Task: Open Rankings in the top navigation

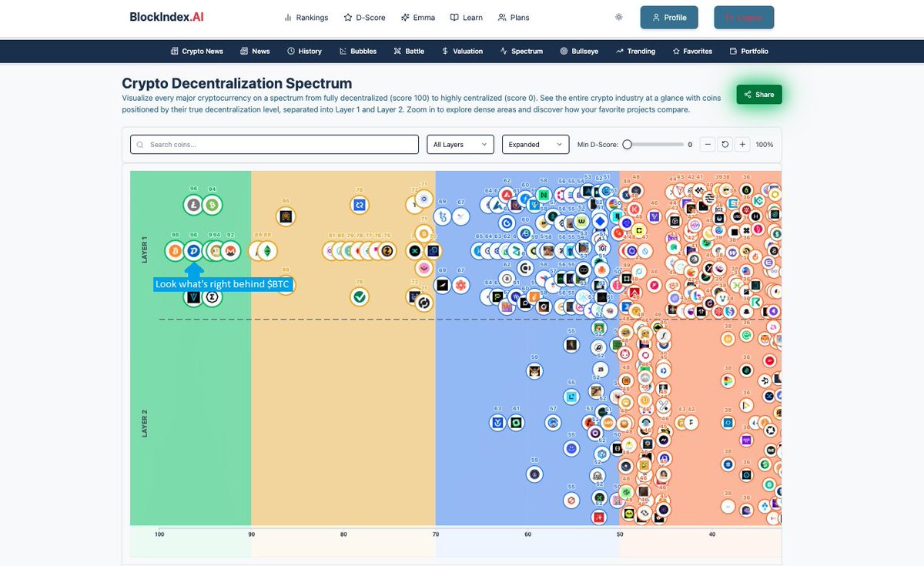Action: (x=306, y=17)
